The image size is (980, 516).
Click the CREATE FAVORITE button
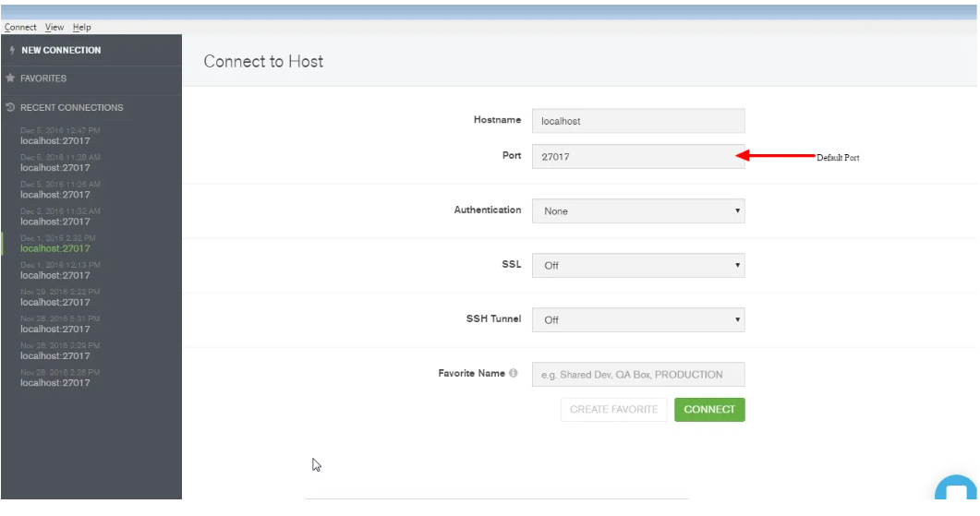pos(613,410)
